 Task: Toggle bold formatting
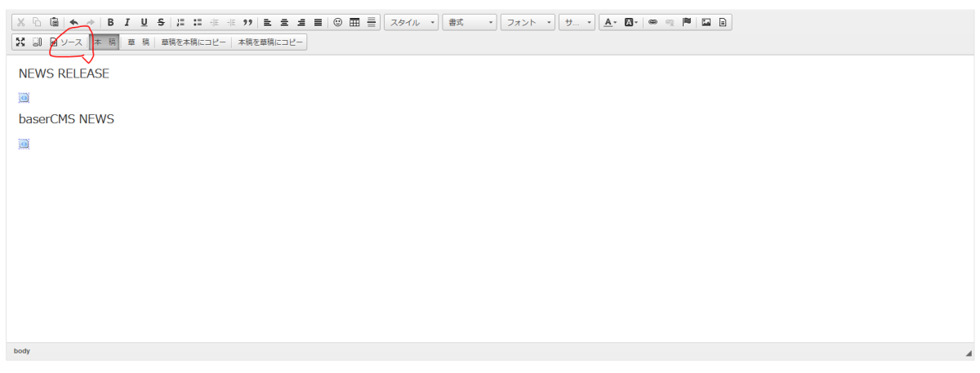110,23
